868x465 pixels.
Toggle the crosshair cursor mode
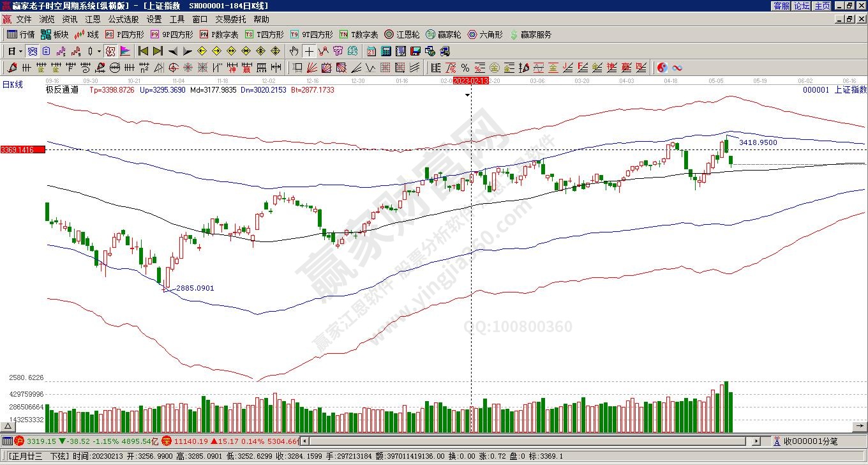(x=309, y=51)
